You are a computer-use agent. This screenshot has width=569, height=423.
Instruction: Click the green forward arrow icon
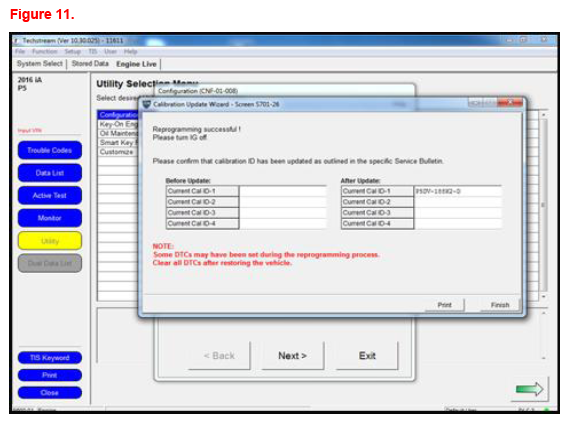(x=529, y=389)
